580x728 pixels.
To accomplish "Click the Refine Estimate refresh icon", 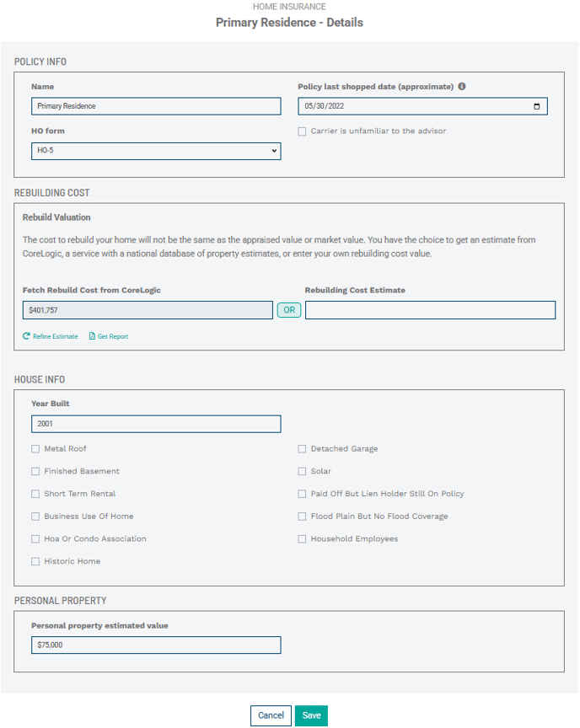I will click(27, 336).
